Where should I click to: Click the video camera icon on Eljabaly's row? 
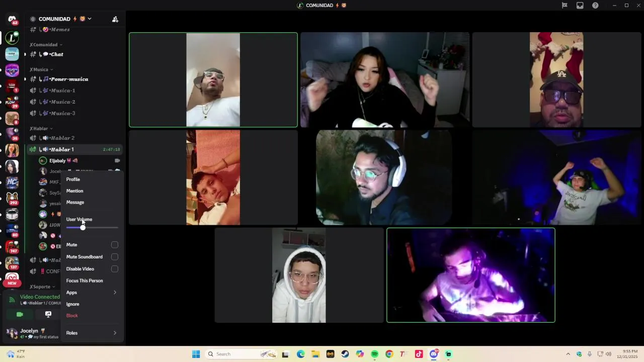[x=117, y=161]
